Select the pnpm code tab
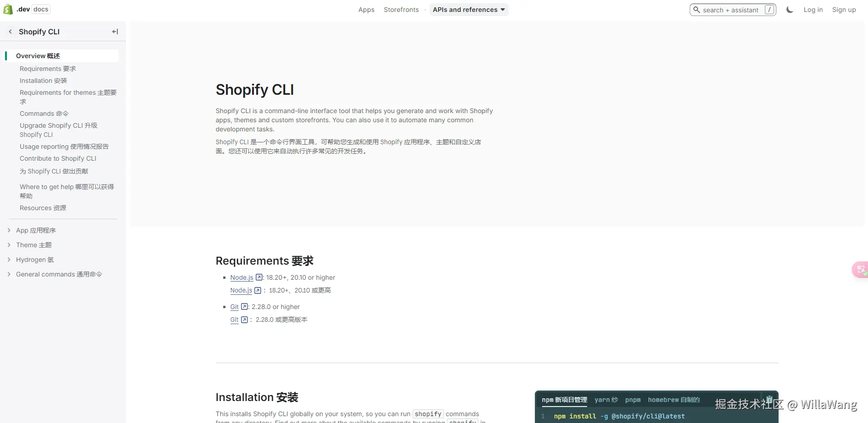Viewport: 868px width, 423px height. pyautogui.click(x=633, y=400)
